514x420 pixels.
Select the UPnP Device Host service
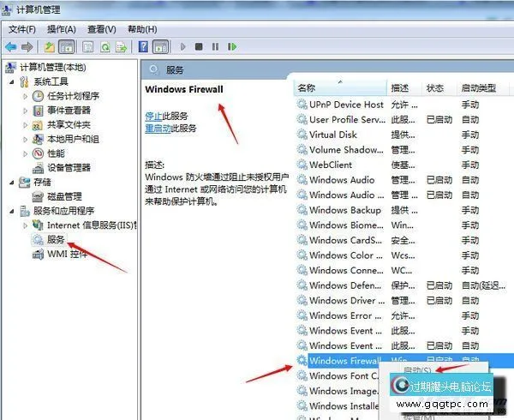click(404, 105)
